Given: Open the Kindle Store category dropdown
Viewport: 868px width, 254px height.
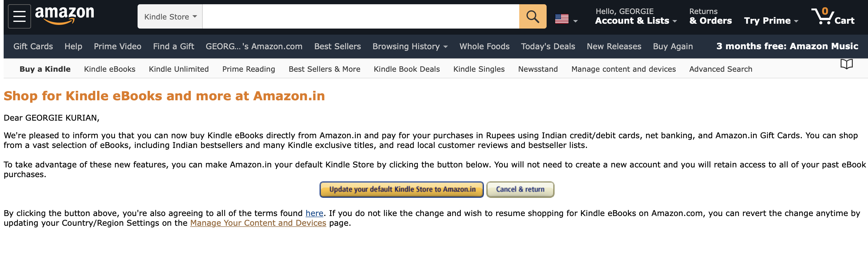Looking at the screenshot, I should pyautogui.click(x=170, y=16).
